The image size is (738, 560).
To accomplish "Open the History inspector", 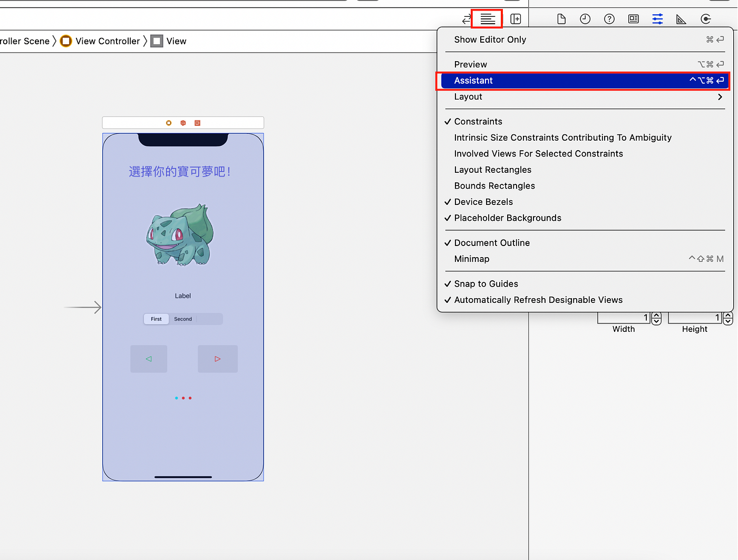I will tap(585, 19).
